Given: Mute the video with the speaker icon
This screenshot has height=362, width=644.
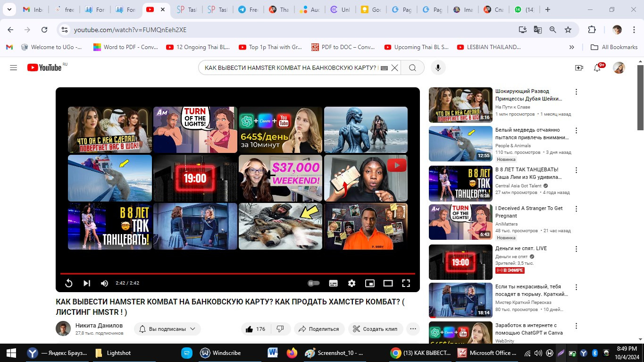Looking at the screenshot, I should (x=105, y=283).
